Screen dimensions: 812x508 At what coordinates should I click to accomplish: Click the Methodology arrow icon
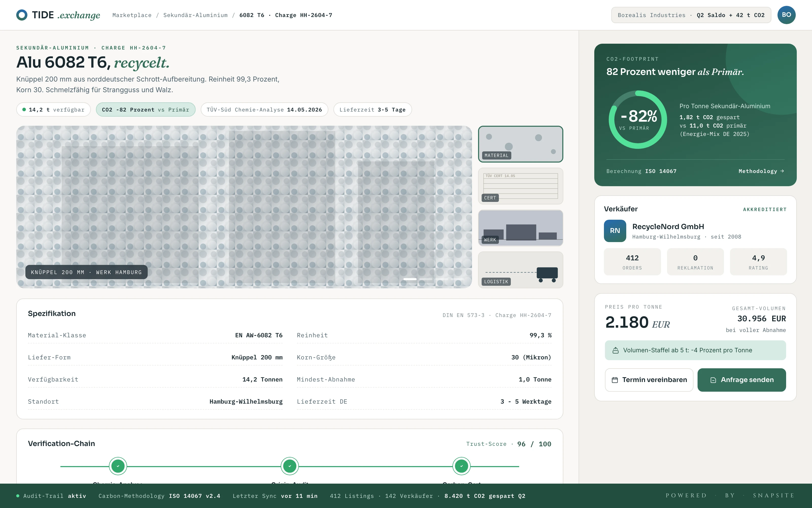(x=782, y=171)
